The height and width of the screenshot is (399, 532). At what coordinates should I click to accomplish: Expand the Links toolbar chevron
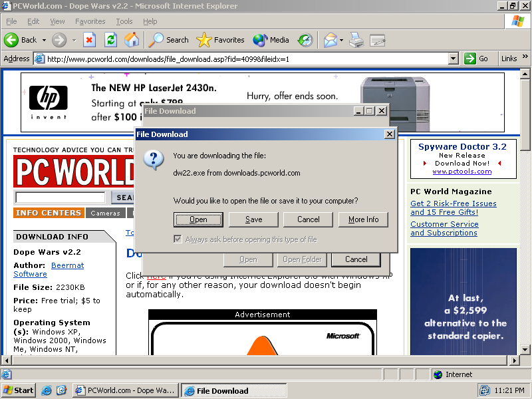click(x=525, y=57)
